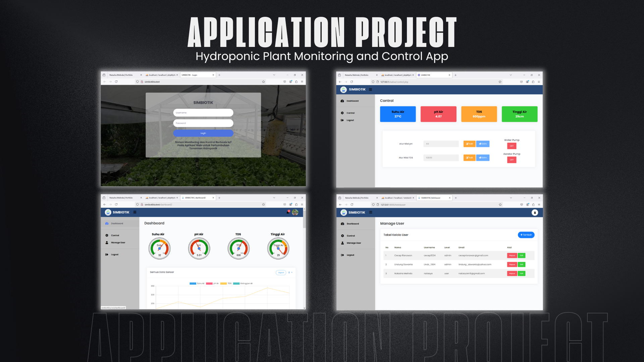The image size is (644, 362).
Task: Toggle the hamburger menu in Control window
Action: click(370, 89)
